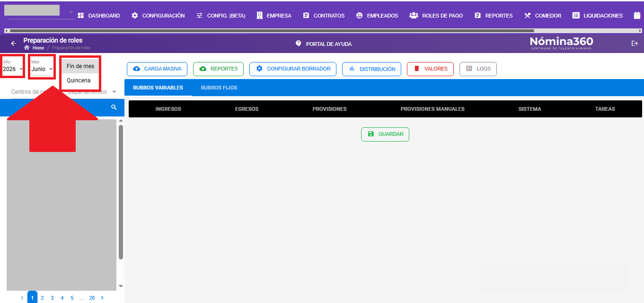644x303 pixels.
Task: Open the Reportes top menu item
Action: coord(494,16)
